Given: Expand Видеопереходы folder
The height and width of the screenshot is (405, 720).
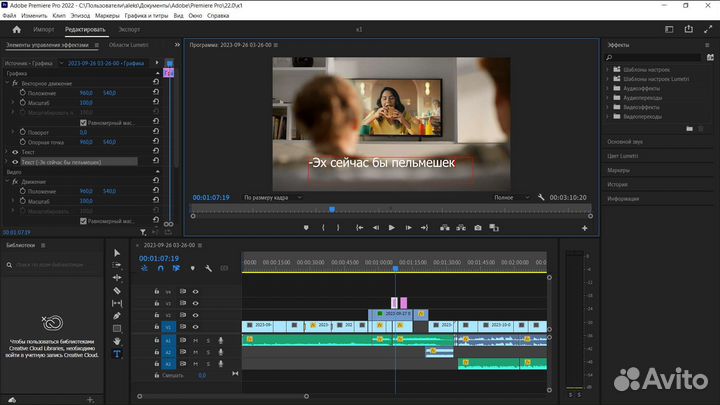Looking at the screenshot, I should [608, 117].
